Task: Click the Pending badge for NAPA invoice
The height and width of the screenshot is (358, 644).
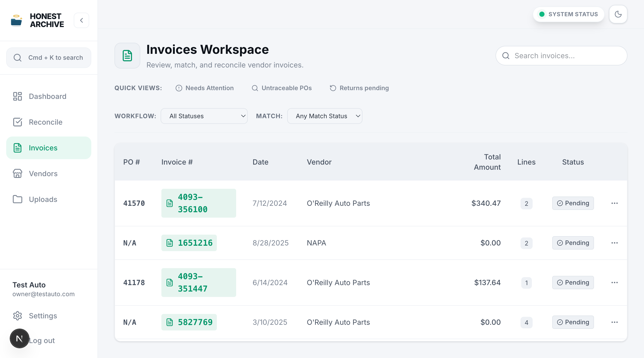Action: pyautogui.click(x=573, y=243)
